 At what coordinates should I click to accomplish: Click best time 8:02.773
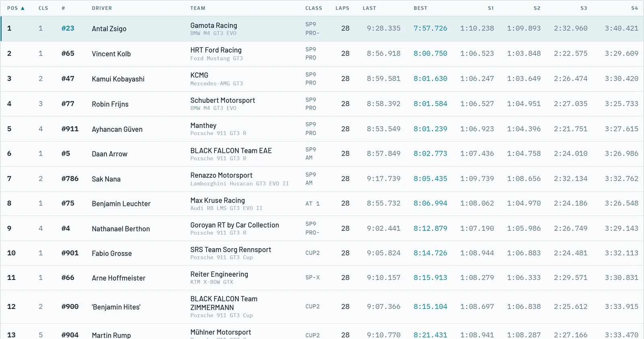pyautogui.click(x=430, y=153)
